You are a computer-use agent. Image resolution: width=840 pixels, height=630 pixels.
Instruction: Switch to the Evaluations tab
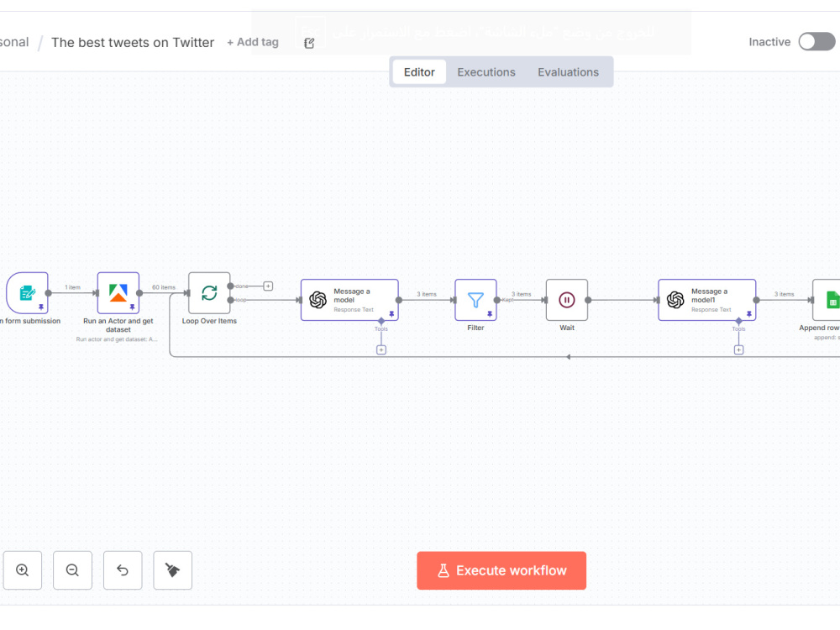(569, 72)
